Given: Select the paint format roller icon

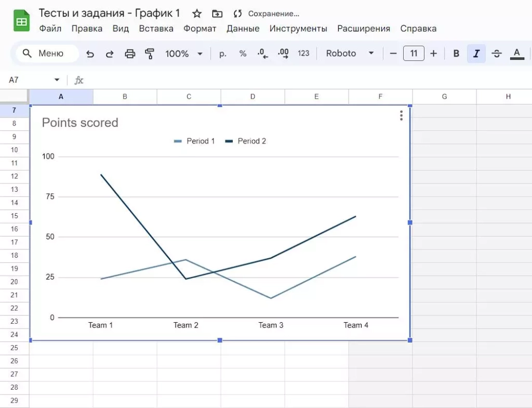Looking at the screenshot, I should [150, 54].
